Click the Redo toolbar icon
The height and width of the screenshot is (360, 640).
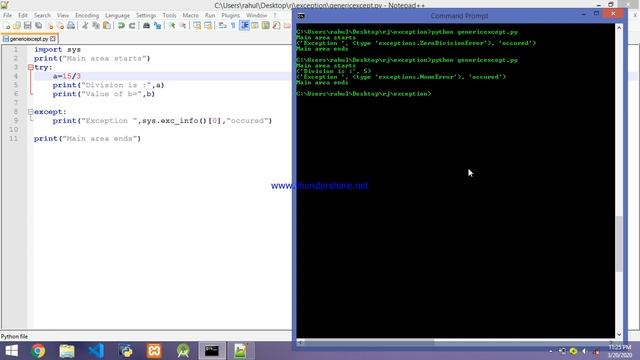point(132,26)
